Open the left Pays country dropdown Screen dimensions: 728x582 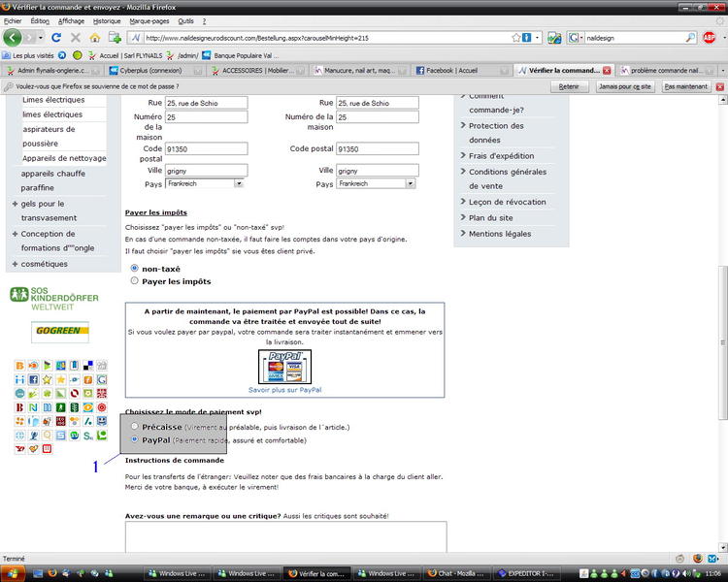(205, 183)
